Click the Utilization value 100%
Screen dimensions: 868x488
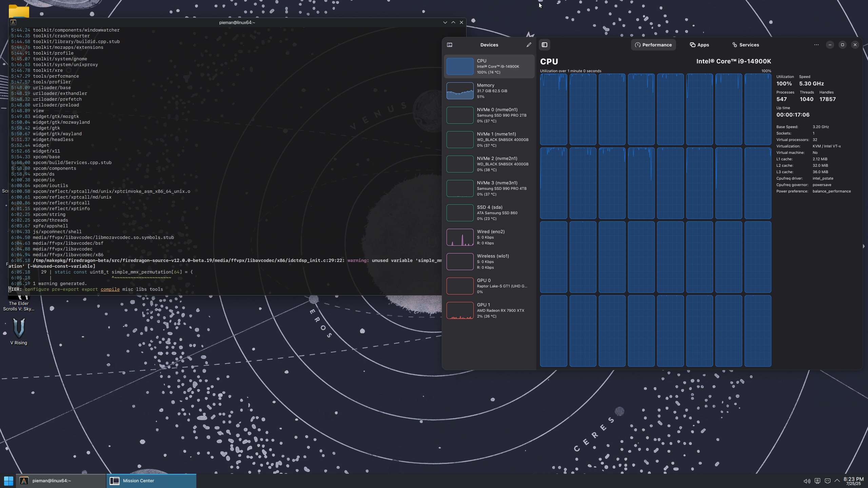[x=784, y=84]
